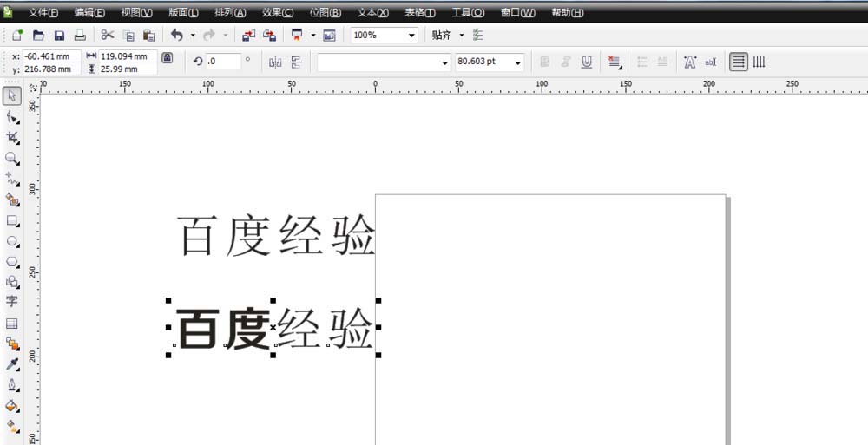Screen dimensions: 868x445
Task: Paste from clipboard
Action: 149,36
